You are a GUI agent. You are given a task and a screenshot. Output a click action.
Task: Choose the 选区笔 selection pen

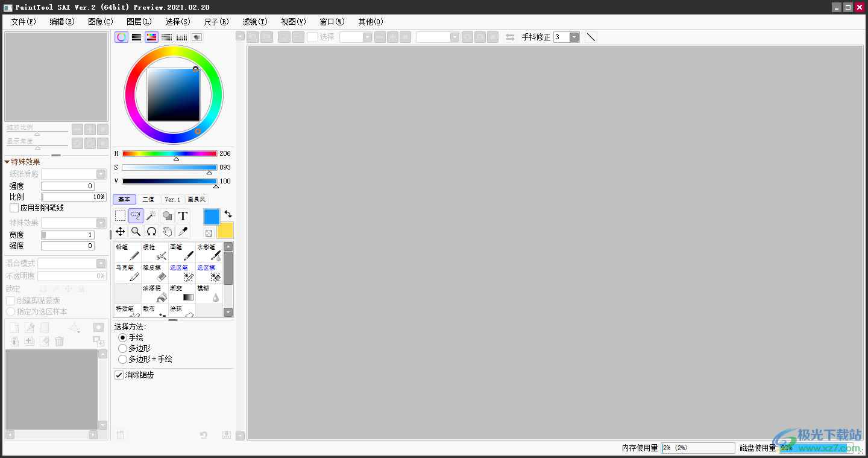tap(181, 273)
